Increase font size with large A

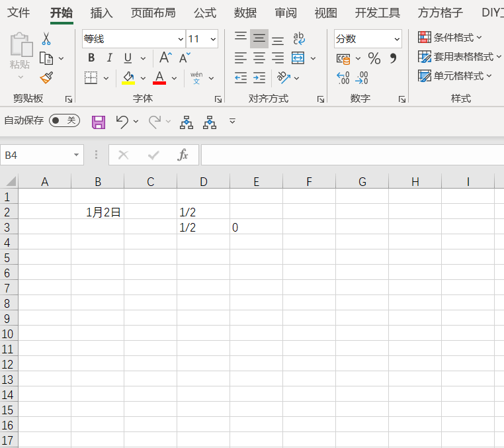[165, 58]
